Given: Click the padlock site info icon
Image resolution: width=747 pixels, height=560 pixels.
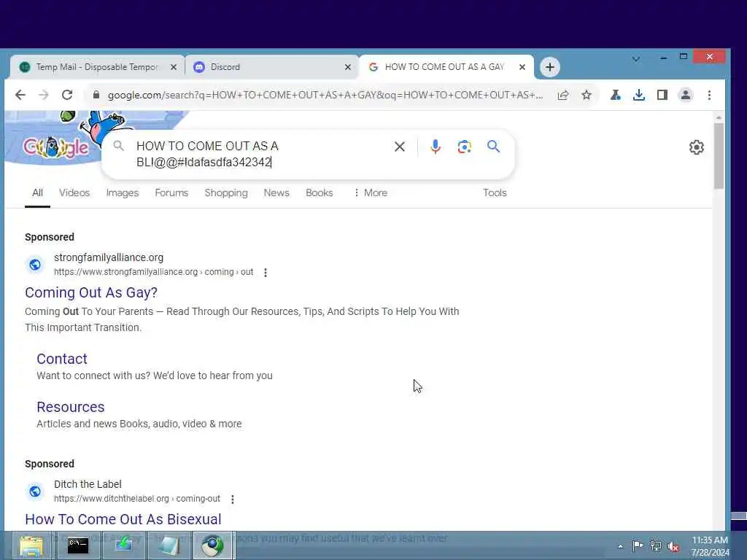Looking at the screenshot, I should point(96,95).
